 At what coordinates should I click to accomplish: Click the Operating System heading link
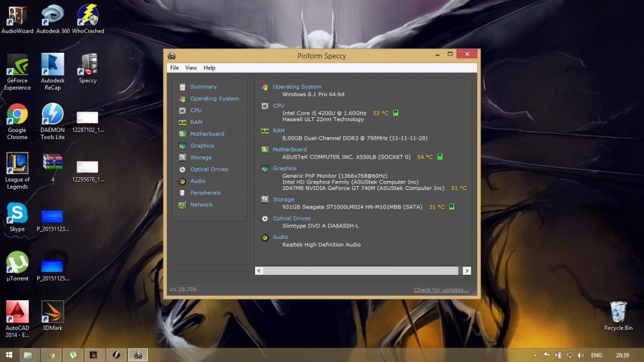297,87
